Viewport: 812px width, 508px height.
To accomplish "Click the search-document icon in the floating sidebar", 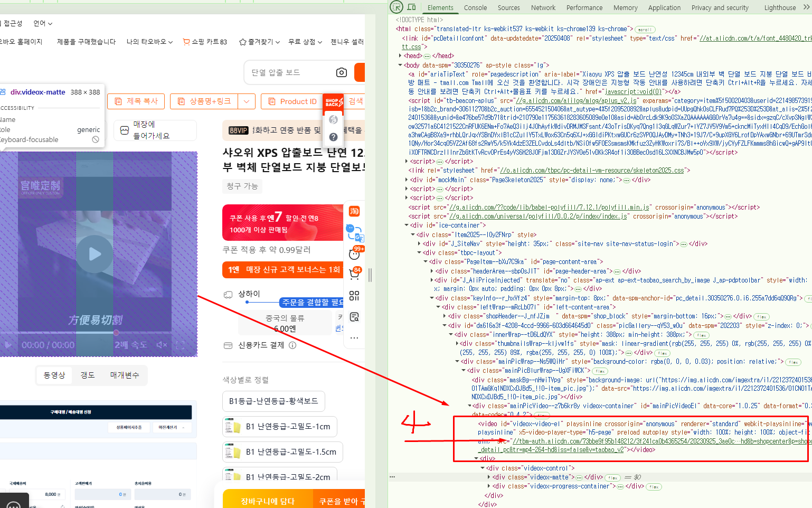I will pyautogui.click(x=354, y=317).
